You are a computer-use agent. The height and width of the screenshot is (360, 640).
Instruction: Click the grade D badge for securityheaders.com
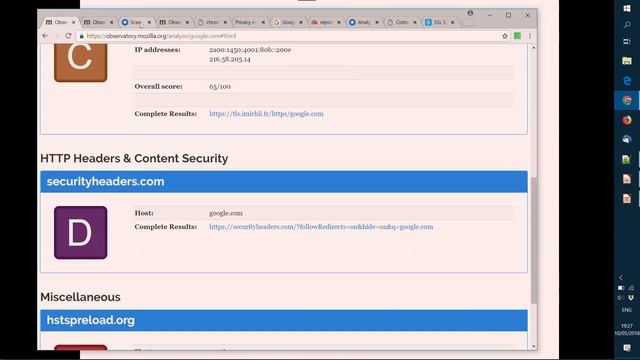[x=80, y=232]
